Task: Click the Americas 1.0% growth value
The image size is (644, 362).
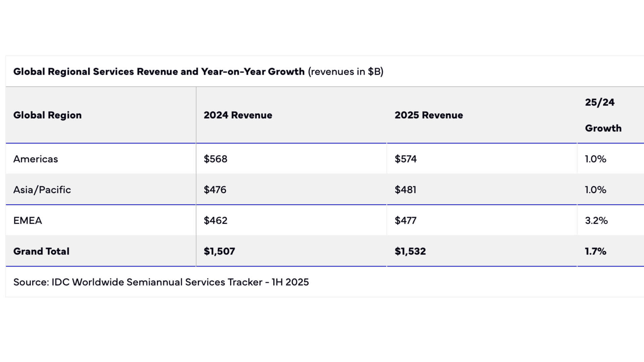Action: click(x=595, y=159)
